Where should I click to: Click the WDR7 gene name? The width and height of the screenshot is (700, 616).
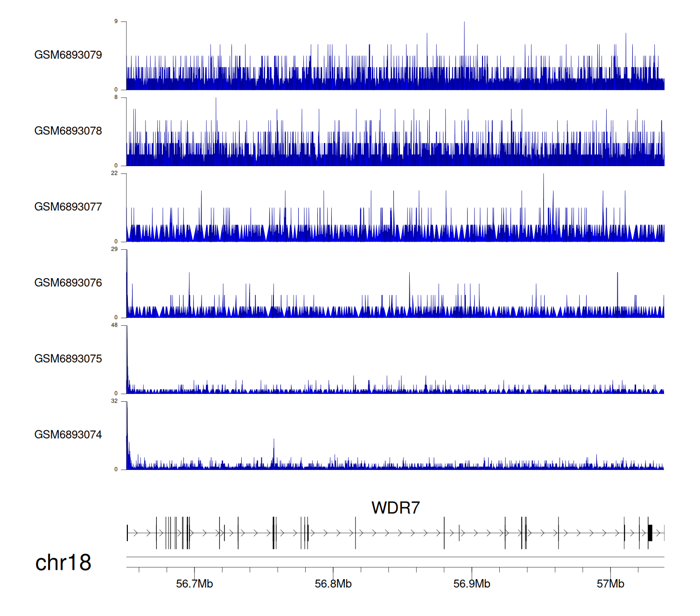(x=395, y=508)
